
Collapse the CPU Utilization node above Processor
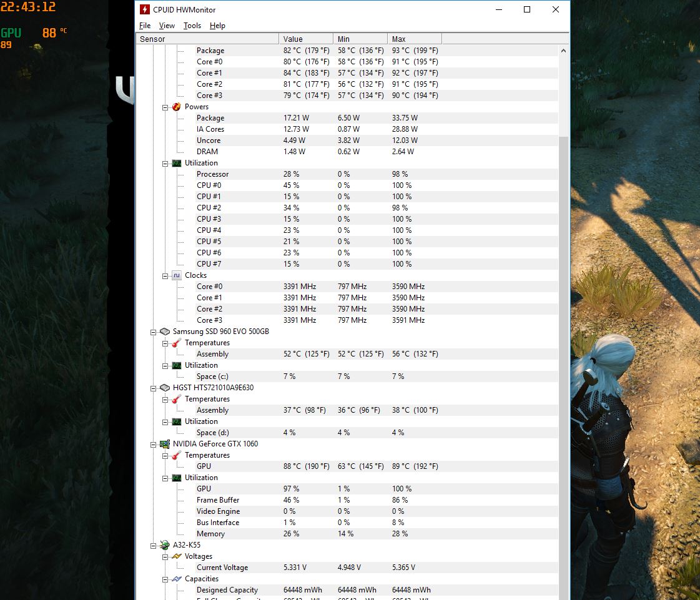165,164
